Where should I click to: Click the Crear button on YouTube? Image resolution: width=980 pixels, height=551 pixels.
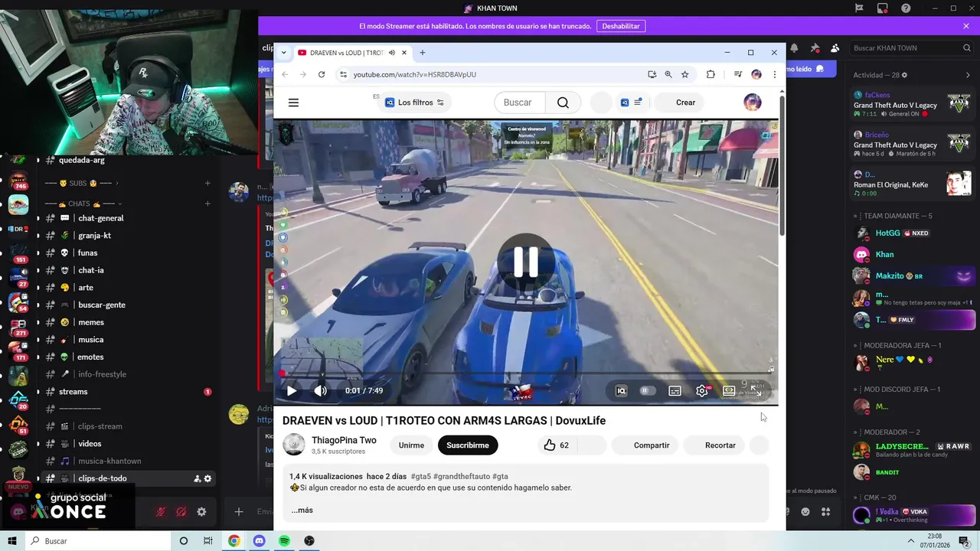pyautogui.click(x=678, y=103)
